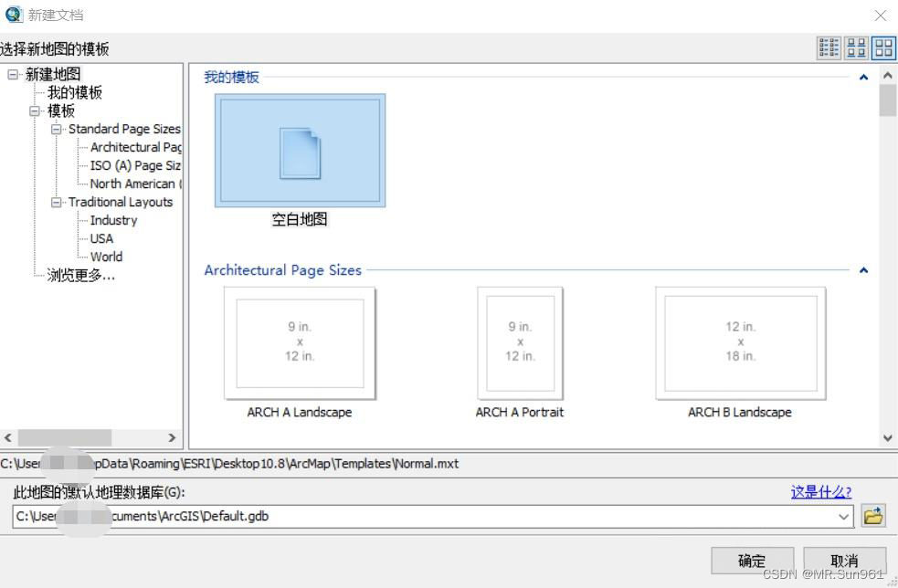Collapse the 我的模板 section chevron
The width and height of the screenshot is (898, 588).
point(863,78)
